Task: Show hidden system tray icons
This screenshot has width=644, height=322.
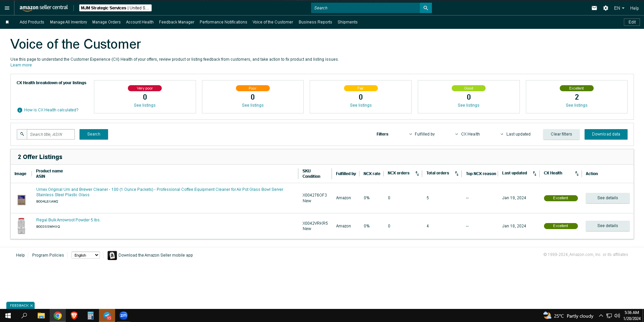Action: tap(601, 316)
